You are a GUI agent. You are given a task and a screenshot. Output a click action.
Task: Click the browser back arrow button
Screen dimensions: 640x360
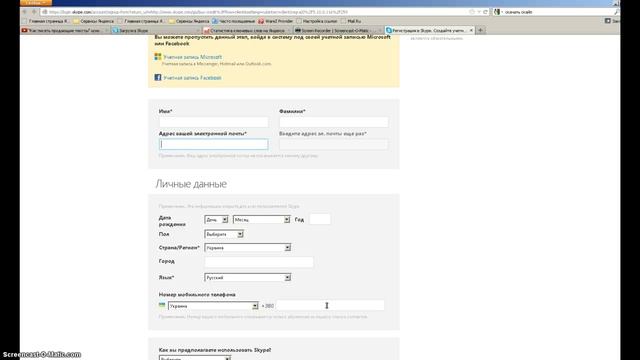pyautogui.click(x=25, y=12)
